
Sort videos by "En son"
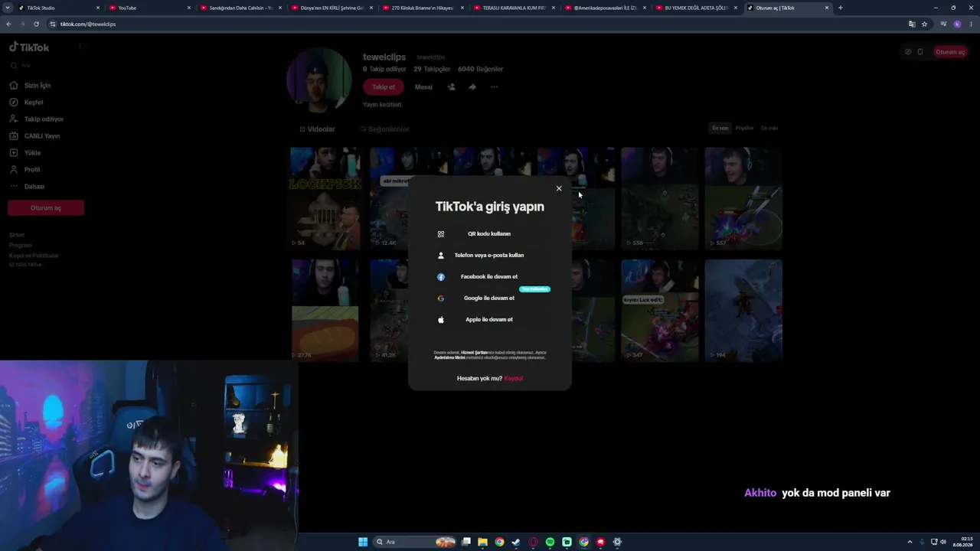[720, 129]
